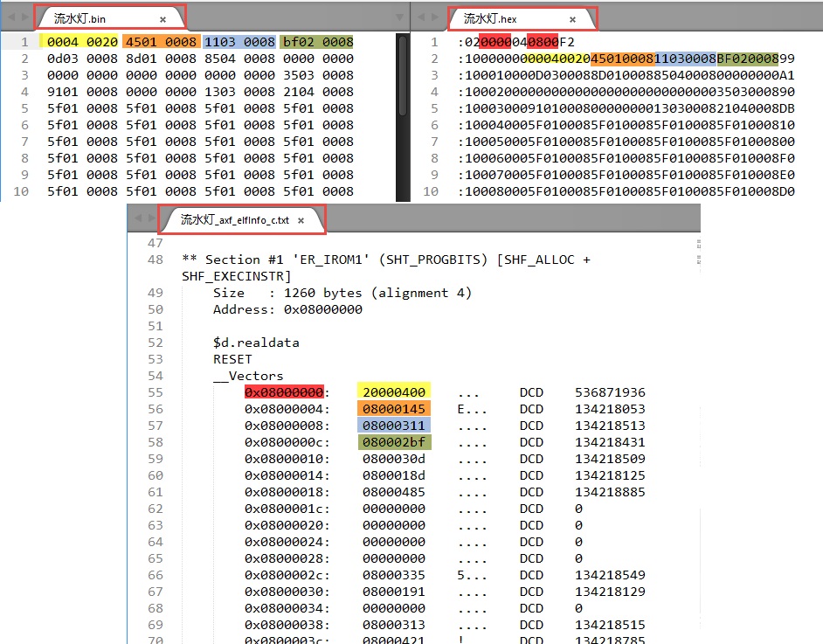This screenshot has height=644, width=823.
Task: Go to previous tab in hex pane
Action: click(421, 17)
